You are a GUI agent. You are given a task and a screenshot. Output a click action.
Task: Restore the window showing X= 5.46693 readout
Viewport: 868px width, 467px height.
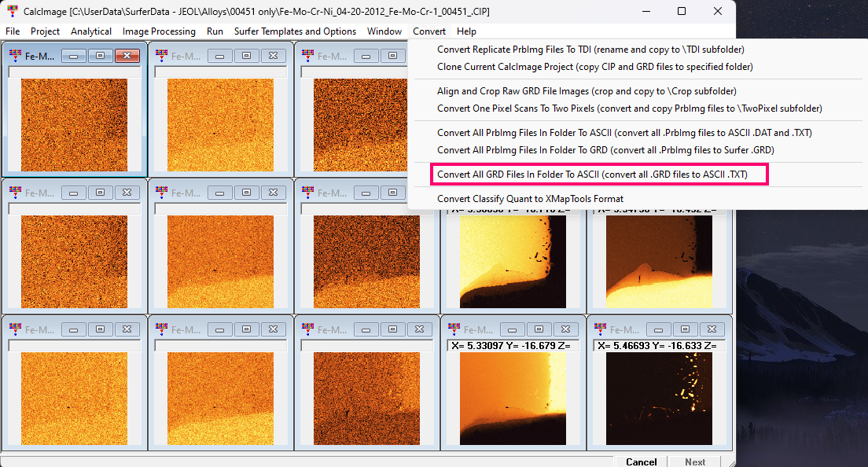pos(686,330)
